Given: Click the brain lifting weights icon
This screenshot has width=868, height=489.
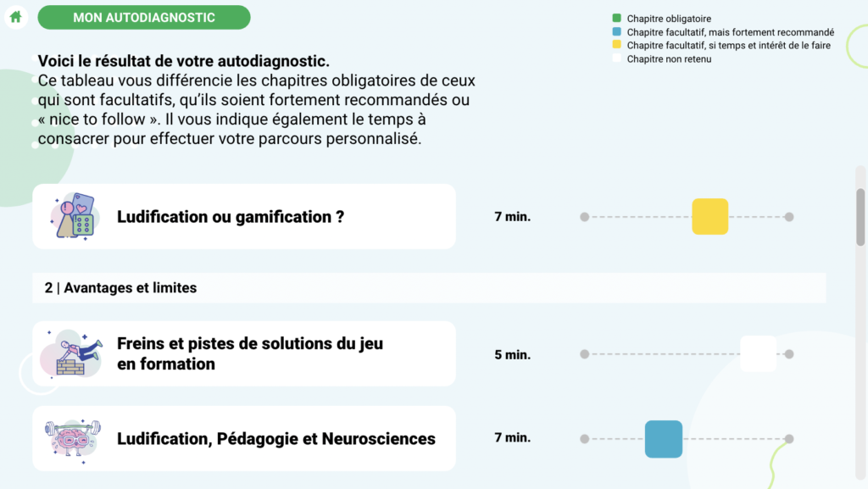Looking at the screenshot, I should coord(73,440).
